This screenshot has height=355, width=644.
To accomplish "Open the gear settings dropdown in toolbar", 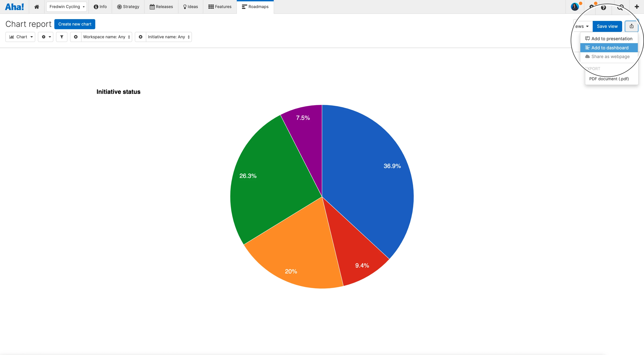I will 45,37.
